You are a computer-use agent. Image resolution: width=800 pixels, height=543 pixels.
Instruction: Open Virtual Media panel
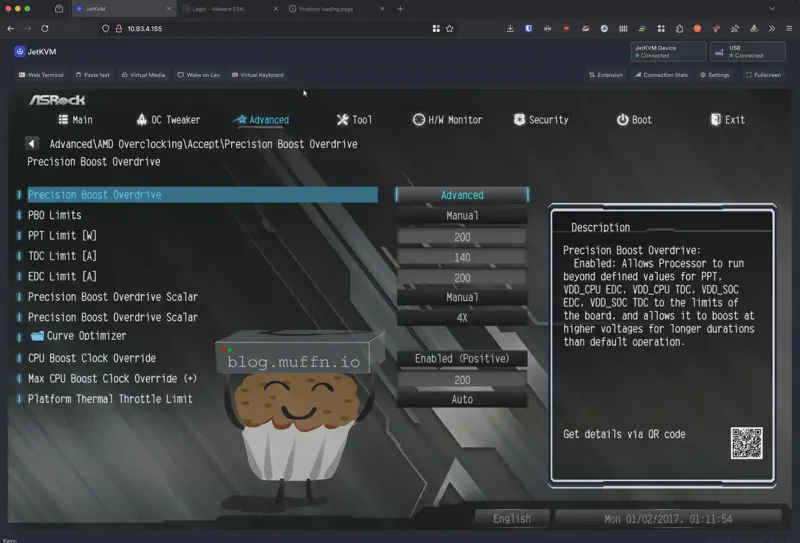pos(143,75)
